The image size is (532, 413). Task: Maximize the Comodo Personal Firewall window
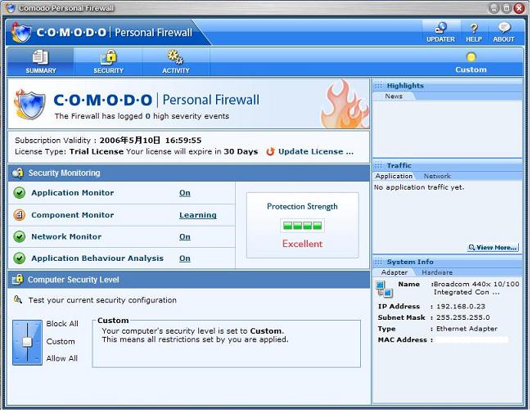(x=508, y=8)
